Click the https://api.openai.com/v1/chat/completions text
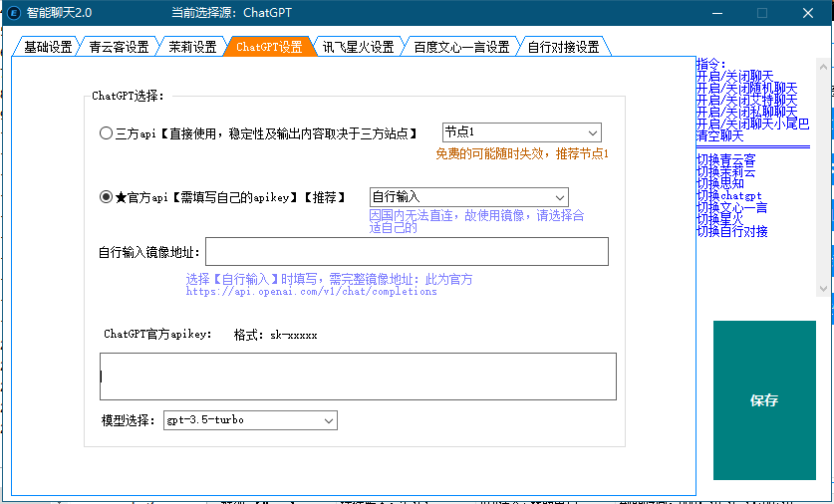This screenshot has height=504, width=834. (311, 292)
